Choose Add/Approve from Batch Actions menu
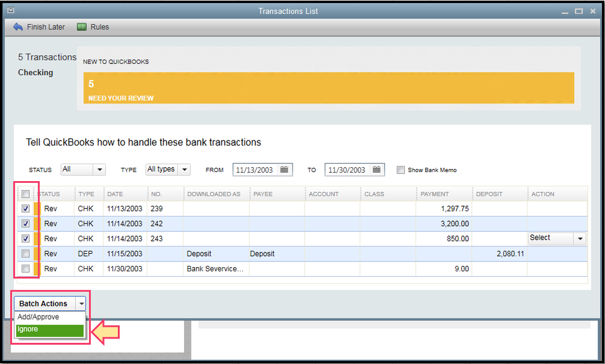This screenshot has width=605, height=364. 50,317
